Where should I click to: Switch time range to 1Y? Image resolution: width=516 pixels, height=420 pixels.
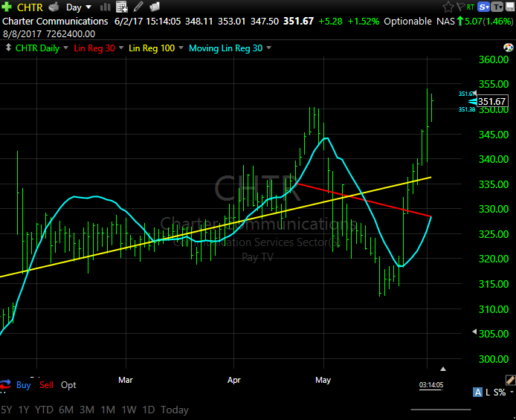coord(24,410)
